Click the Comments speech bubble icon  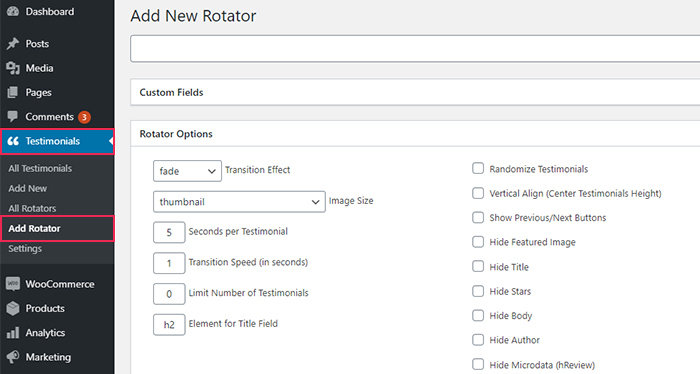(x=13, y=116)
